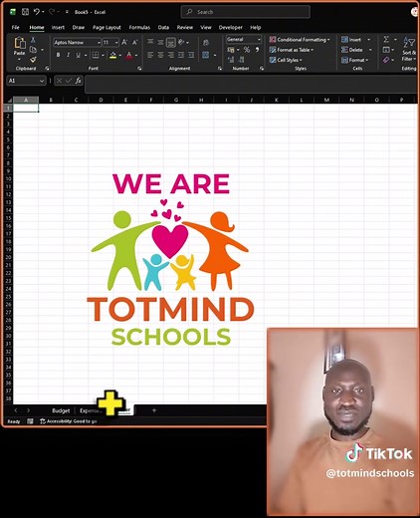Click the Insert Function fx icon

(78, 81)
